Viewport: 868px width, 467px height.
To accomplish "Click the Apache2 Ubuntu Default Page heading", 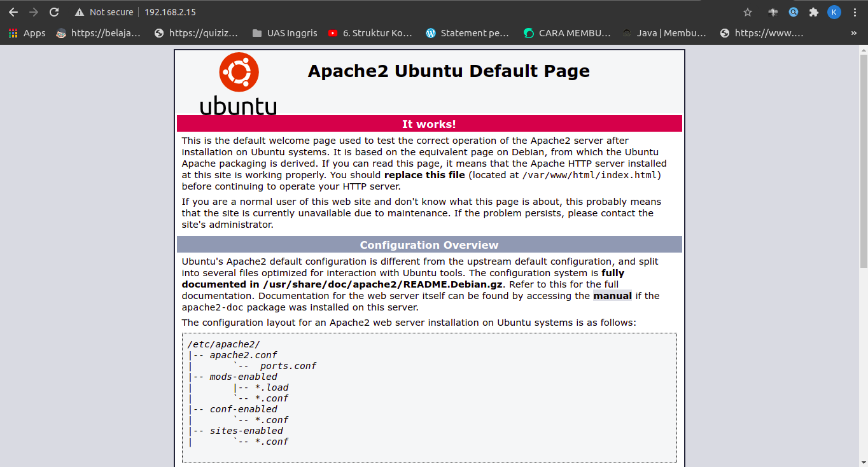I will pyautogui.click(x=449, y=71).
